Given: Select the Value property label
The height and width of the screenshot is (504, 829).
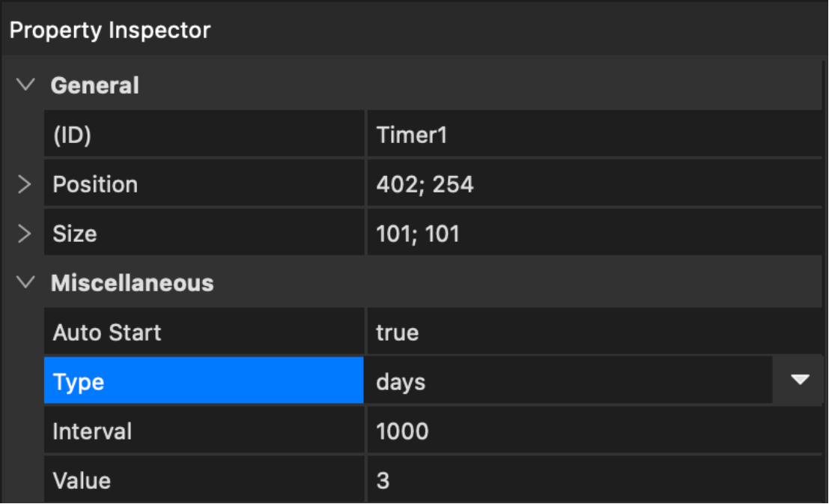Looking at the screenshot, I should pyautogui.click(x=204, y=480).
